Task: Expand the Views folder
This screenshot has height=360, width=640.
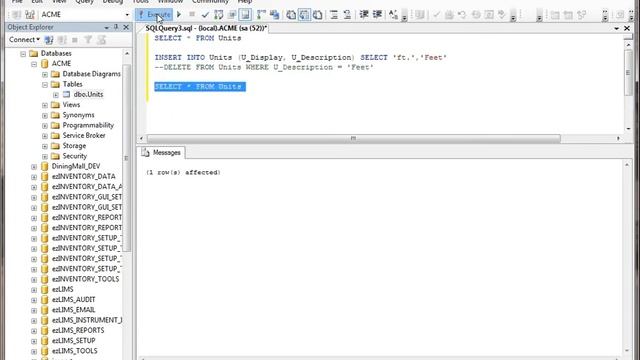Action: 45,105
